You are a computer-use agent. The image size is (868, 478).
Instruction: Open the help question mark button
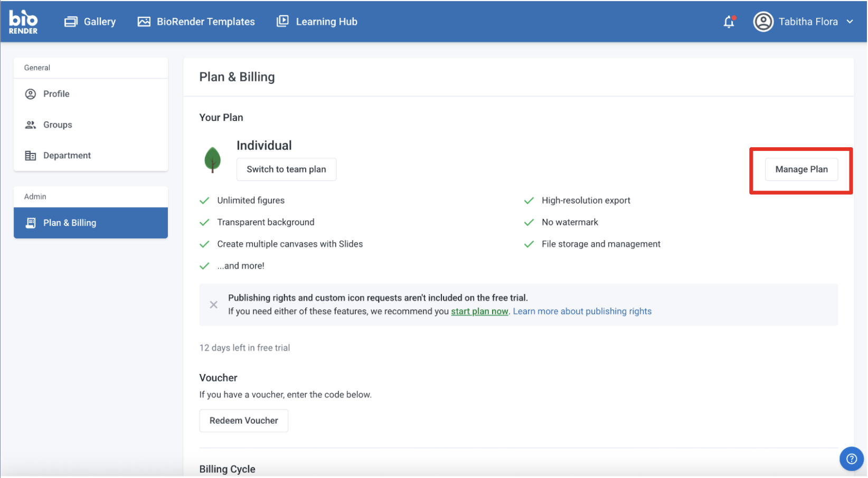coord(851,459)
